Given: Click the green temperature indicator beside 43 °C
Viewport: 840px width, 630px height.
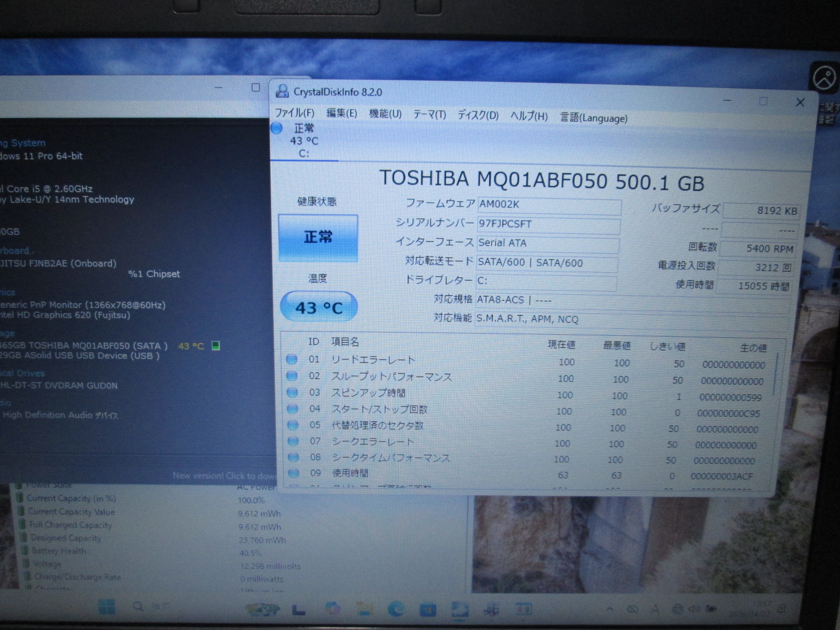Looking at the screenshot, I should click(x=215, y=345).
